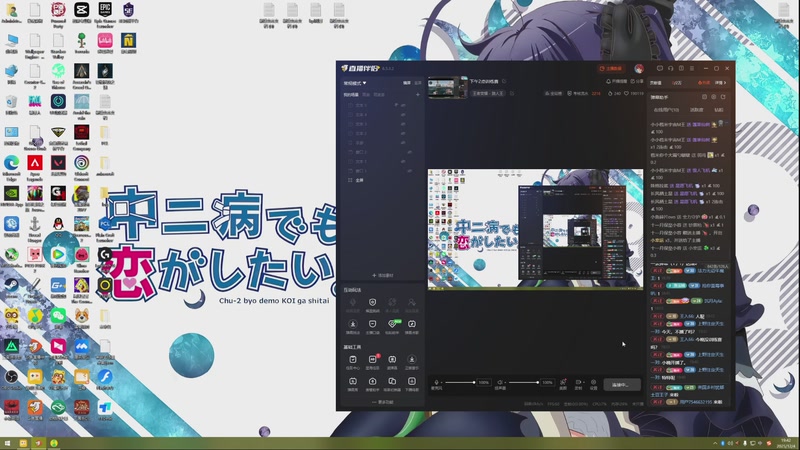Click the 分享 share button
The height and width of the screenshot is (450, 800).
pos(637,82)
